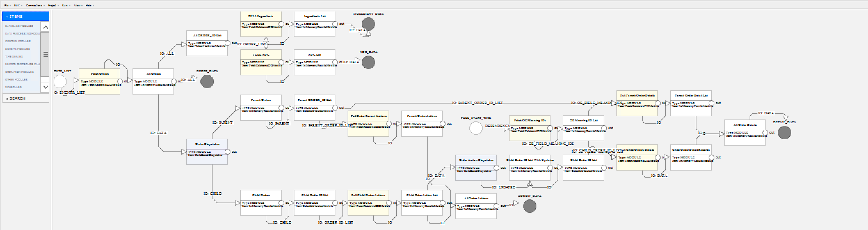Open the File menu
Screen dimensions: 868x230
(7, 5)
